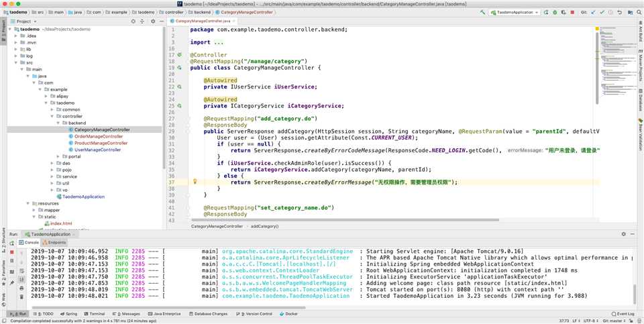Expand the dao package

(x=52, y=163)
